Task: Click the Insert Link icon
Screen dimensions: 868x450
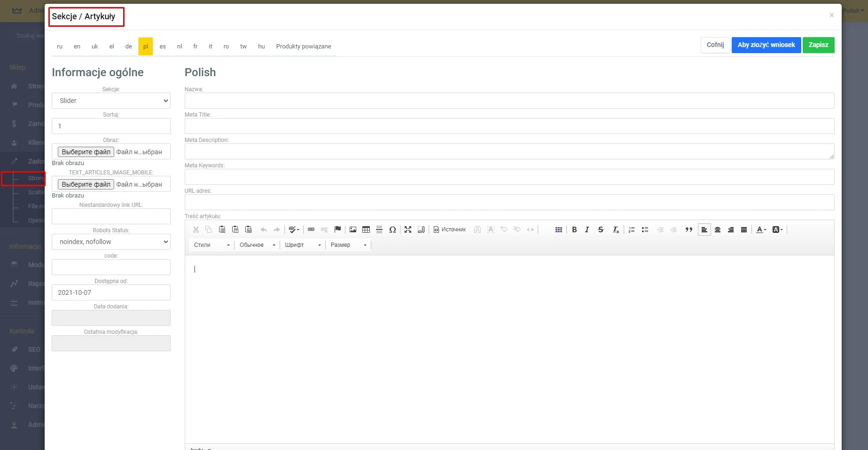Action: [x=311, y=229]
